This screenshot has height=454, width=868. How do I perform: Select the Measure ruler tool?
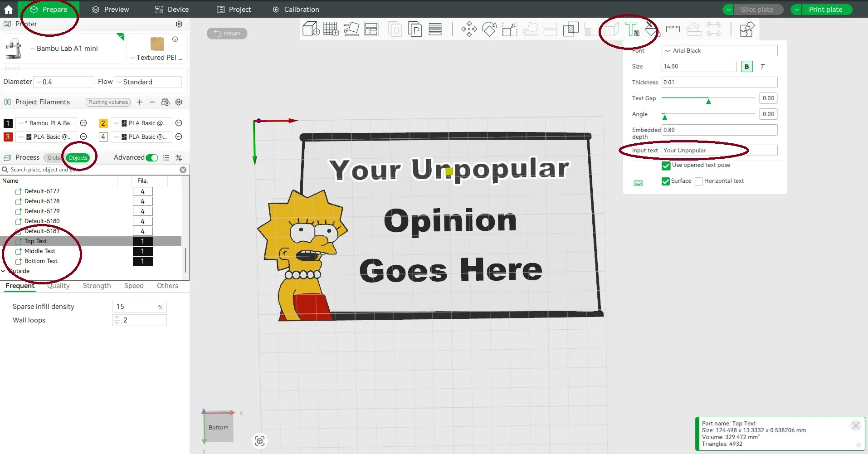click(673, 29)
